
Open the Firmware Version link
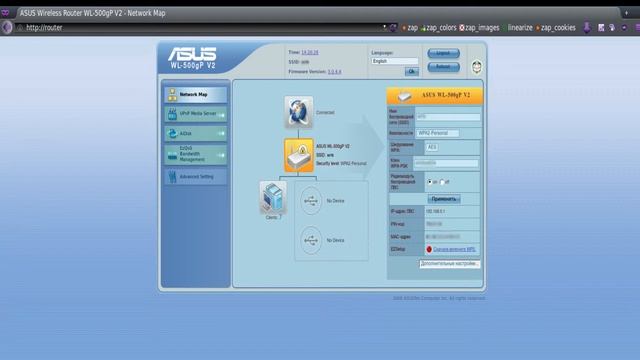point(334,71)
